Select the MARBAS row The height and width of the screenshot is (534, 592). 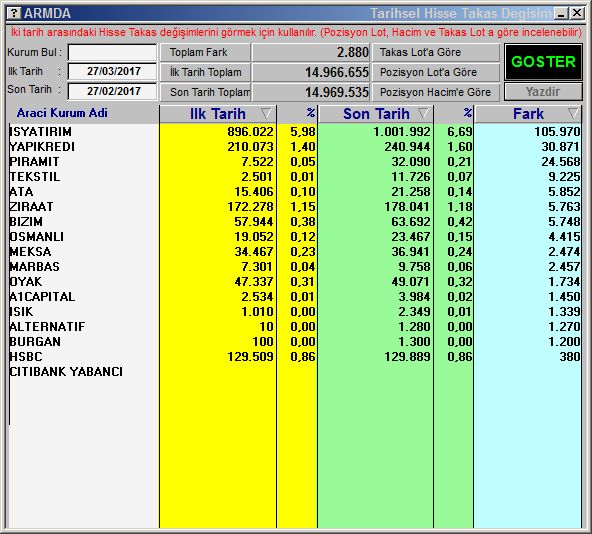pos(295,267)
